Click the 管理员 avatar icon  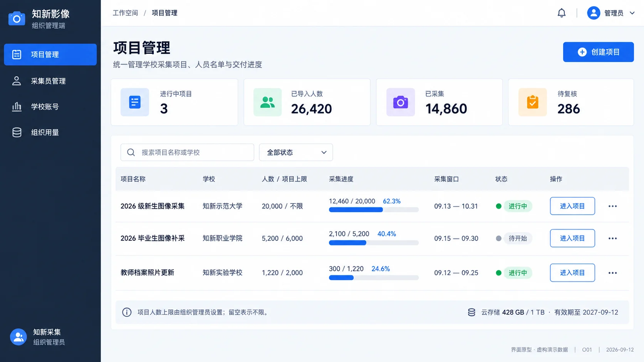click(594, 13)
